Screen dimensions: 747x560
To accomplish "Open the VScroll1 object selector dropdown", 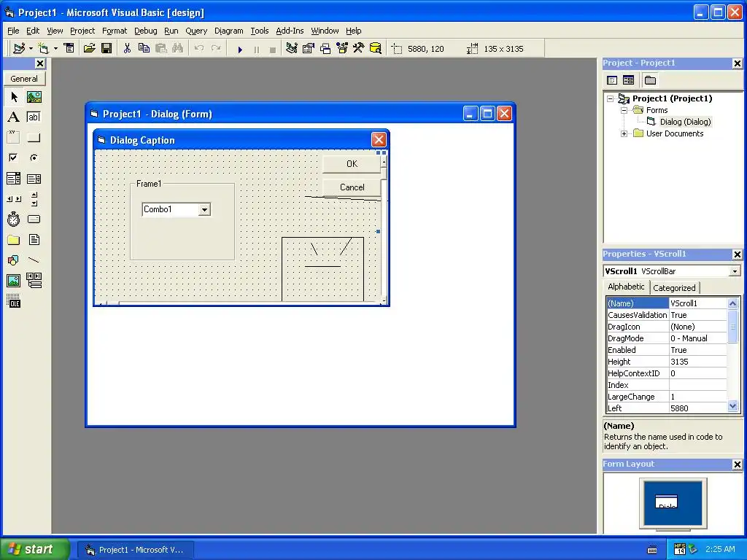I will tap(735, 271).
